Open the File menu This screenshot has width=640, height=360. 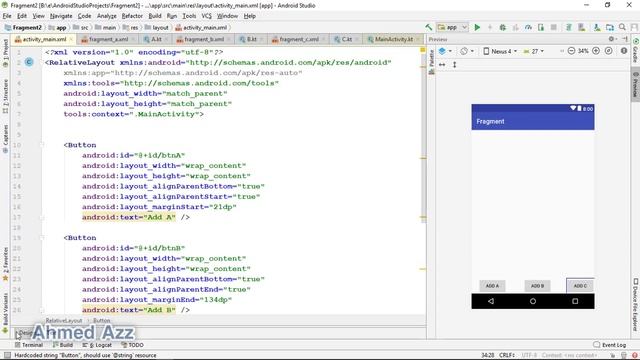pos(7,16)
